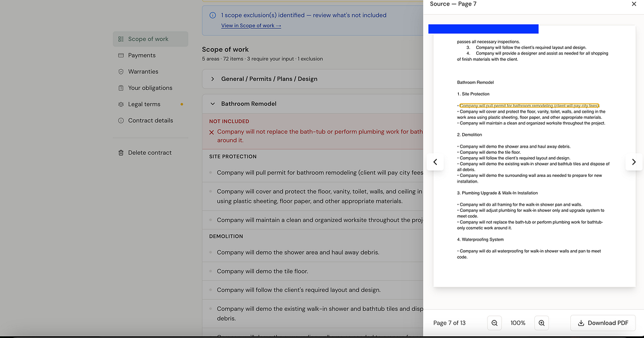Viewport: 644px width, 338px height.
Task: Click the Contract details info icon
Action: (120, 121)
